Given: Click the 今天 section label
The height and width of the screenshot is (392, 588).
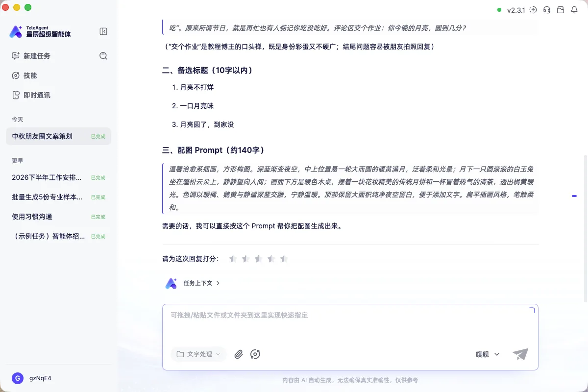Looking at the screenshot, I should point(18,120).
